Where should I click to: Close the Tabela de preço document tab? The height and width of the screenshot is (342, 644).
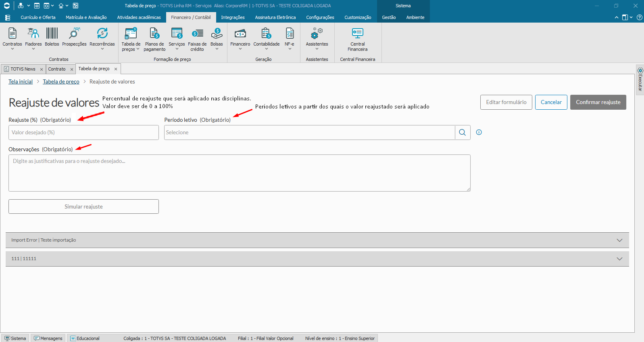point(116,69)
